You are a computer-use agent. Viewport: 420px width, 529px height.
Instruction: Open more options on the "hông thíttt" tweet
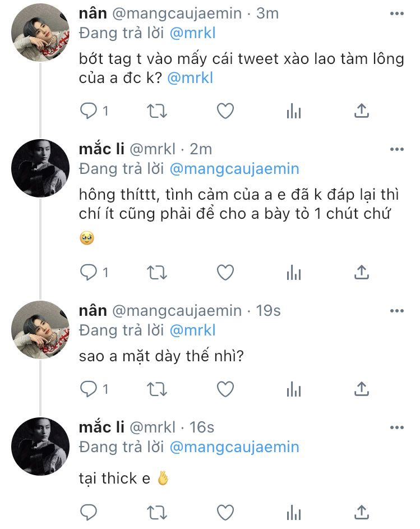tap(396, 149)
